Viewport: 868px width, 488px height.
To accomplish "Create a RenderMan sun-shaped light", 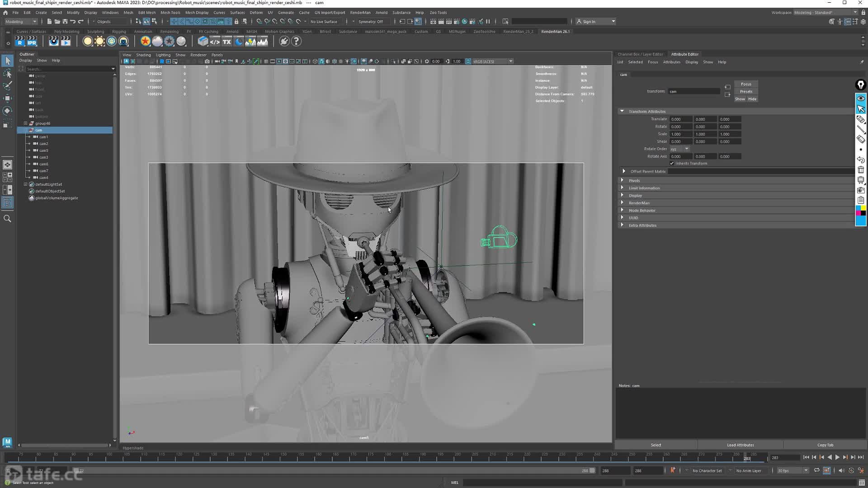I will tap(100, 42).
